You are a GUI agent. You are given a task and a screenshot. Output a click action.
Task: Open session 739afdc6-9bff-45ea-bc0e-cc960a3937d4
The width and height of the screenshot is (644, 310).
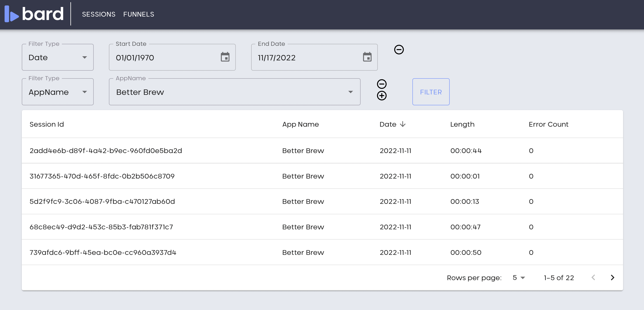pos(322,252)
